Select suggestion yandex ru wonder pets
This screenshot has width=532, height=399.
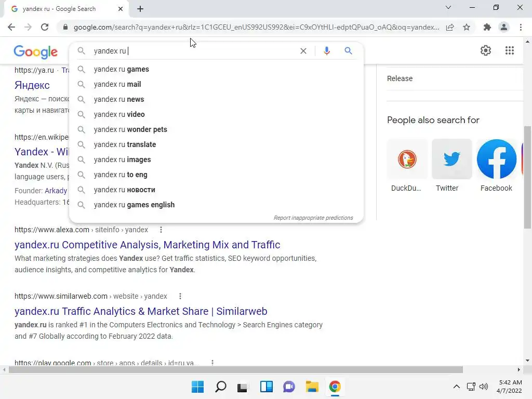tap(216, 129)
